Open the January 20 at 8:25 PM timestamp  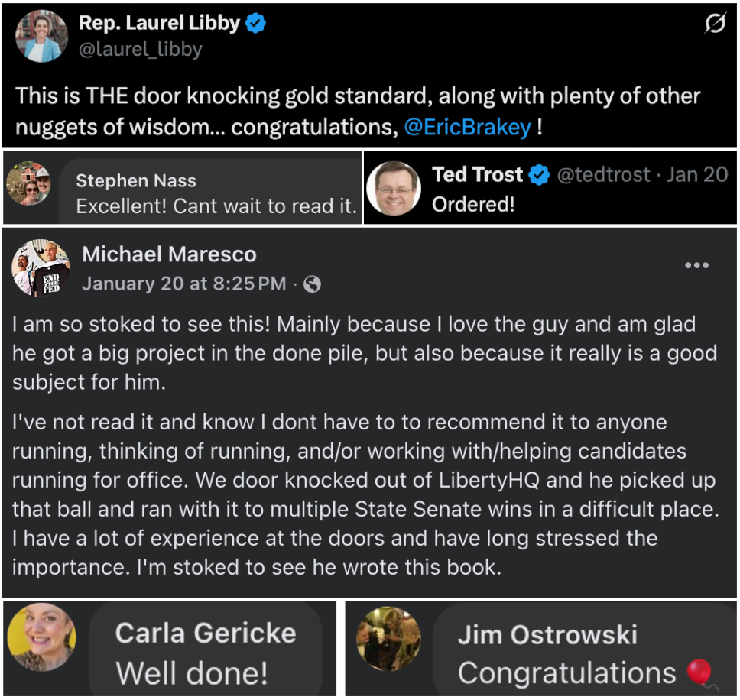pyautogui.click(x=183, y=284)
